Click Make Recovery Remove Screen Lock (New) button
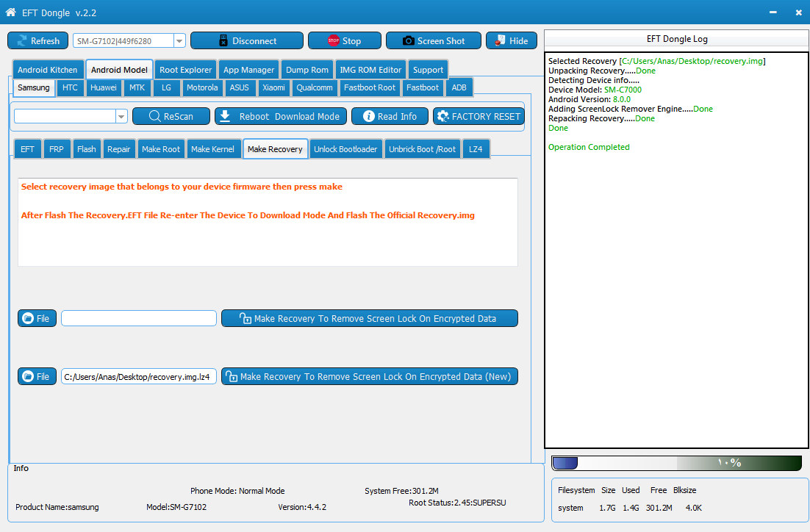 (370, 376)
